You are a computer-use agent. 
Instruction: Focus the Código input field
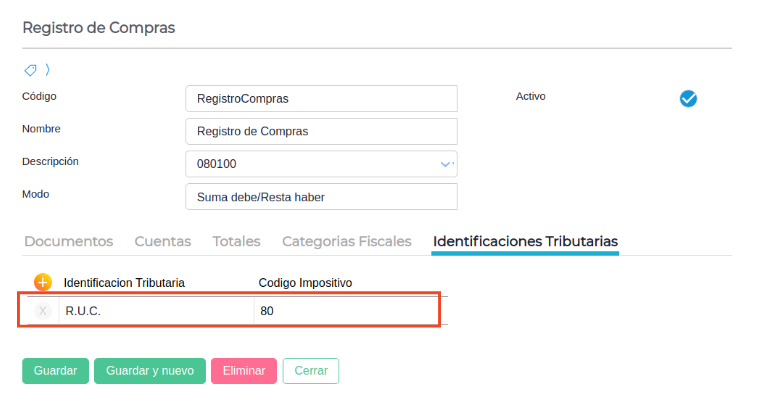click(x=321, y=99)
